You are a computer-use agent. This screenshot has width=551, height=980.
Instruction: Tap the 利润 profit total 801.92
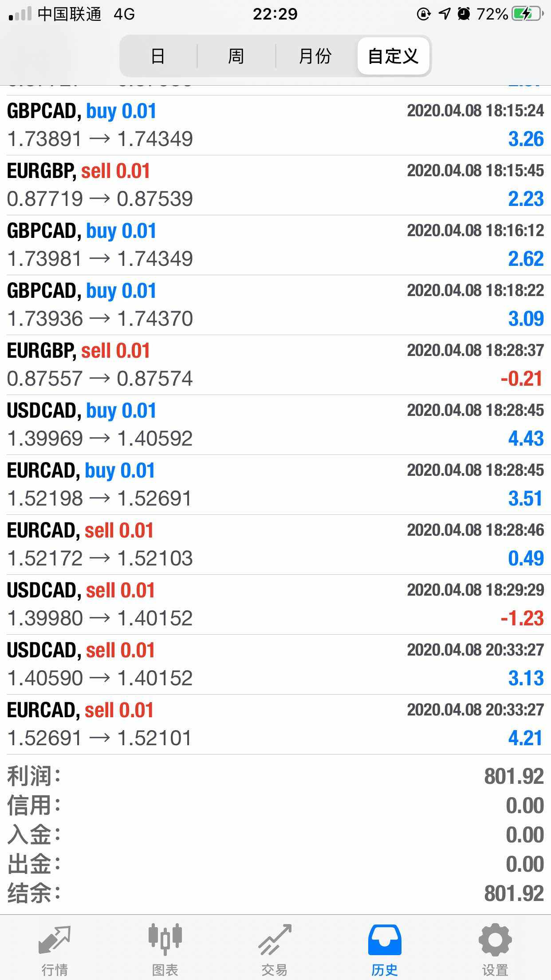coord(514,776)
